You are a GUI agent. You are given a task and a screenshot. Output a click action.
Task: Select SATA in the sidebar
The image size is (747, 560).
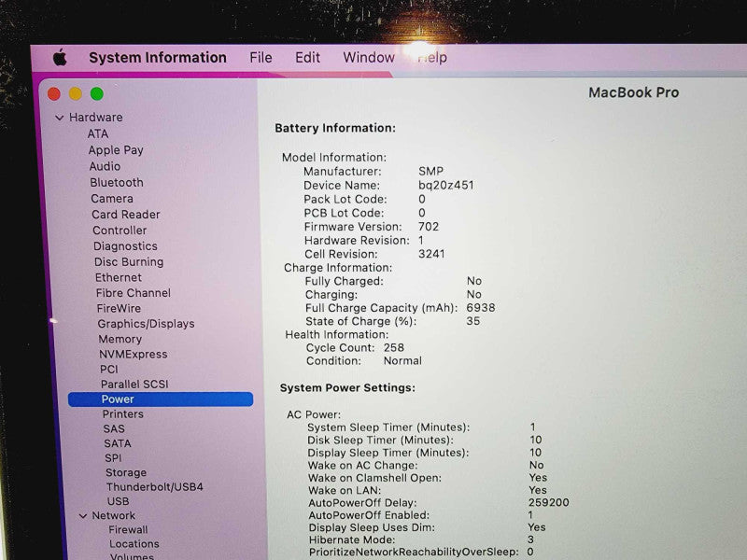tap(118, 443)
